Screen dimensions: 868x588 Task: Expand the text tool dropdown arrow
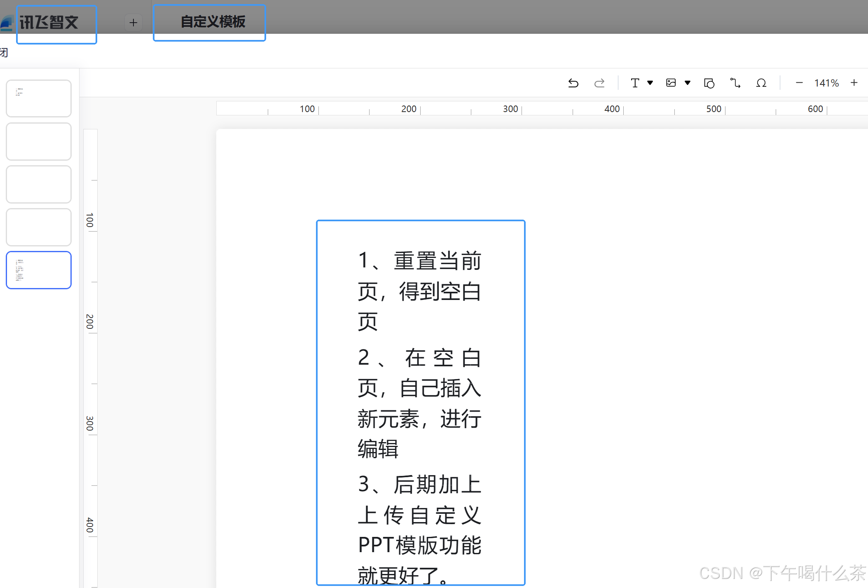(650, 83)
